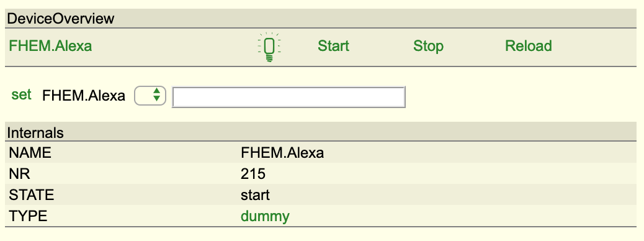Click the FHEM.Alexa label beside set

[x=84, y=96]
